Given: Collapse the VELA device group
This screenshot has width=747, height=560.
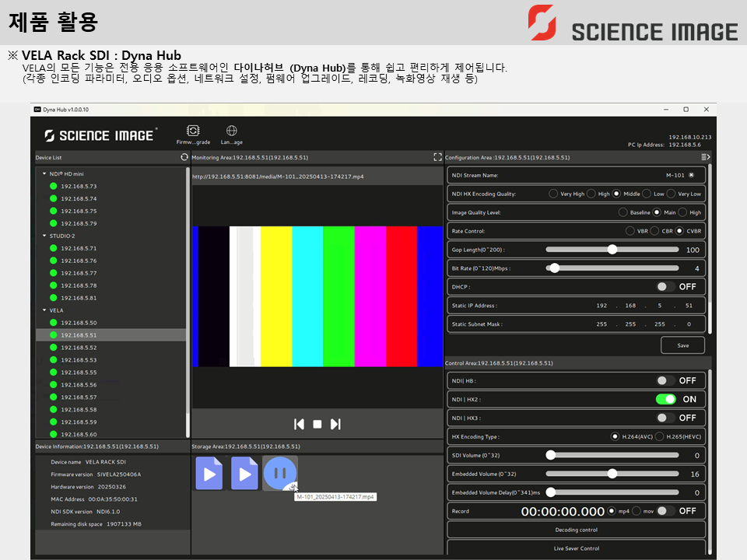Looking at the screenshot, I should click(x=44, y=310).
